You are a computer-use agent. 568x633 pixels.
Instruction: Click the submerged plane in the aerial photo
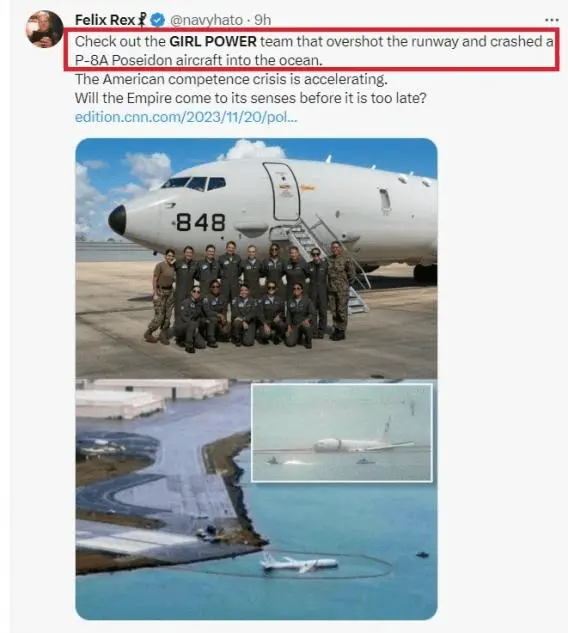(300, 563)
